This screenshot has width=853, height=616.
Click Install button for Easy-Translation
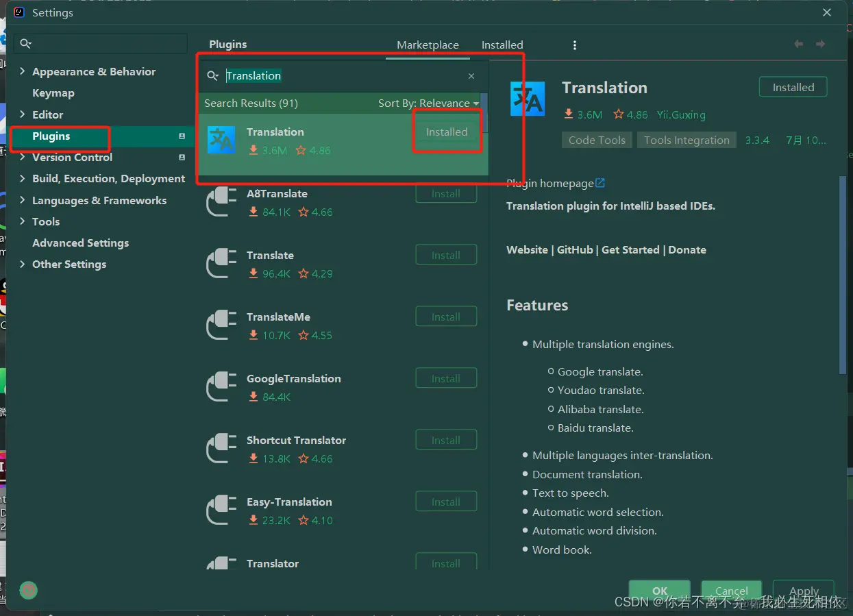[x=446, y=502]
